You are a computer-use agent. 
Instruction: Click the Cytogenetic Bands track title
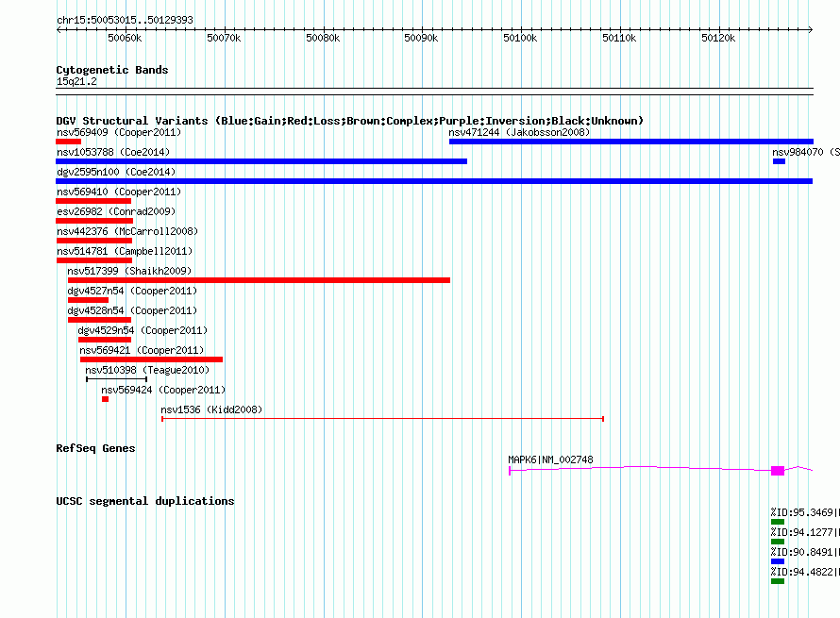(x=112, y=70)
